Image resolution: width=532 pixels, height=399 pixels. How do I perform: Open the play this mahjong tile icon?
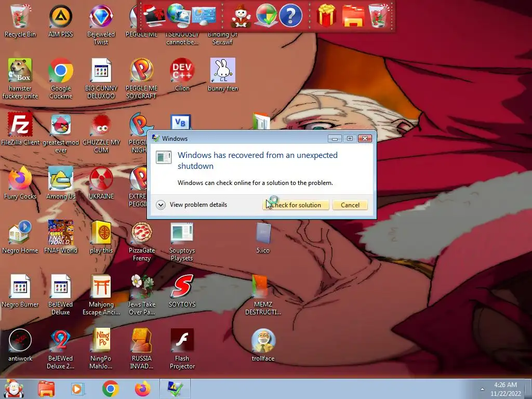coord(101,237)
